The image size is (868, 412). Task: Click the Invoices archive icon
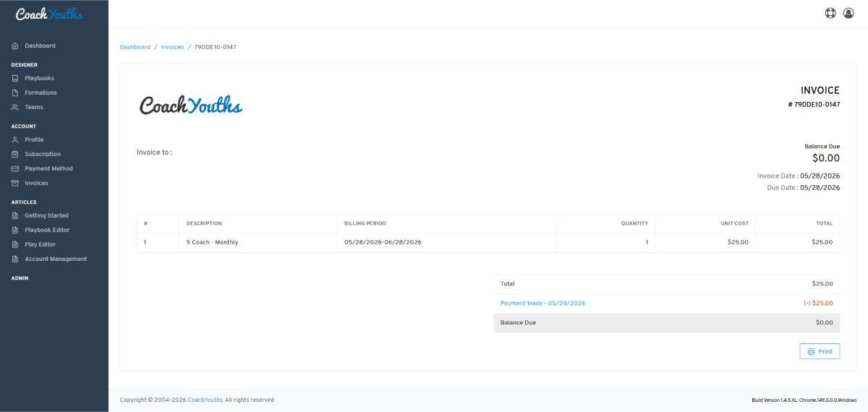(15, 183)
